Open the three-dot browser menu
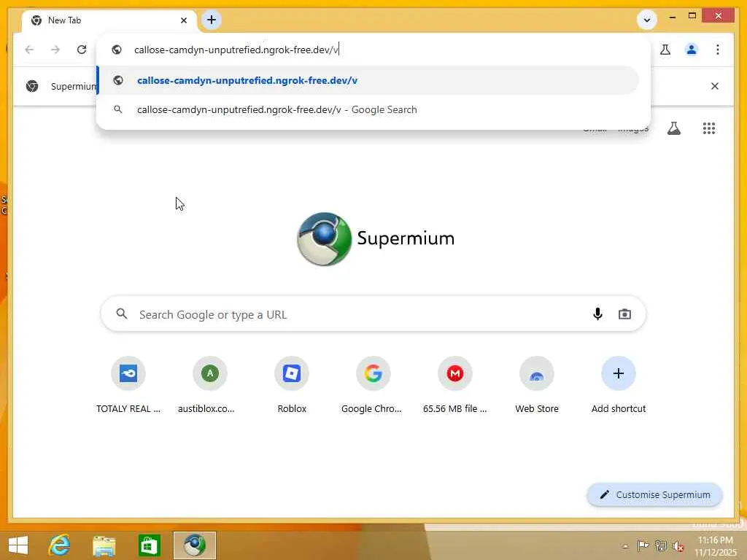 click(718, 50)
